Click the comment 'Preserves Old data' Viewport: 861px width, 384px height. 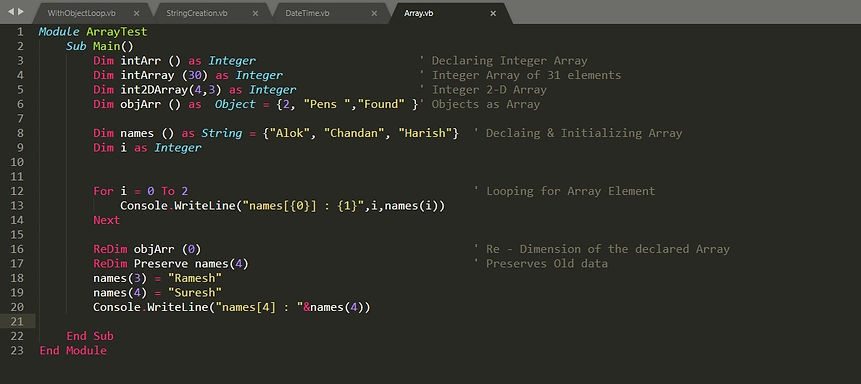(547, 264)
